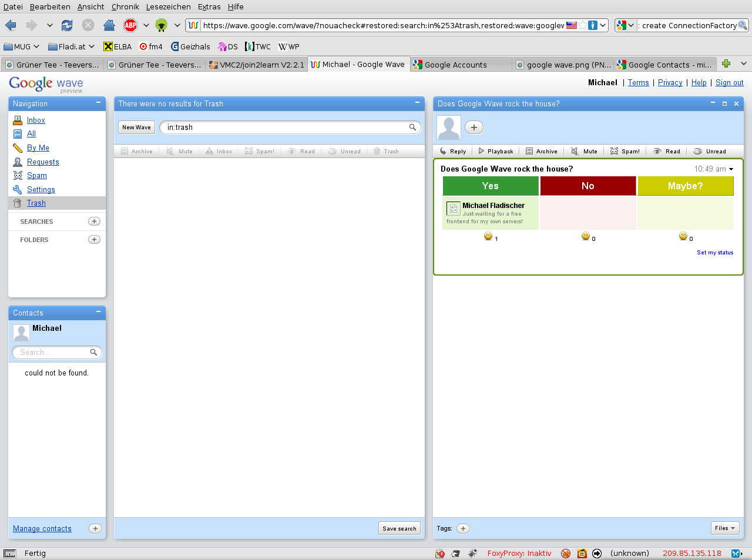Click the Spam icon in Navigation panel

click(x=18, y=175)
